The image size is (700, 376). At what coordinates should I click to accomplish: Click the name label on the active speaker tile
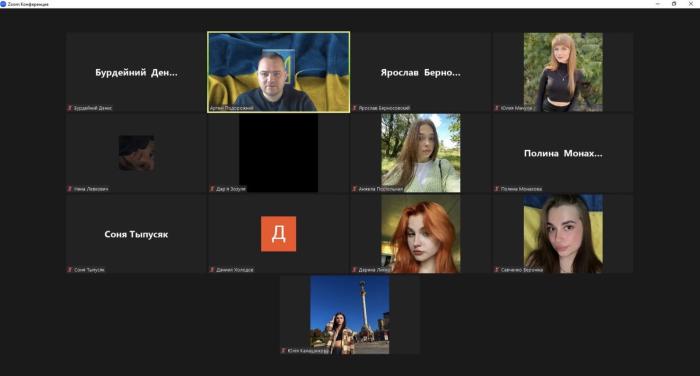click(x=232, y=108)
